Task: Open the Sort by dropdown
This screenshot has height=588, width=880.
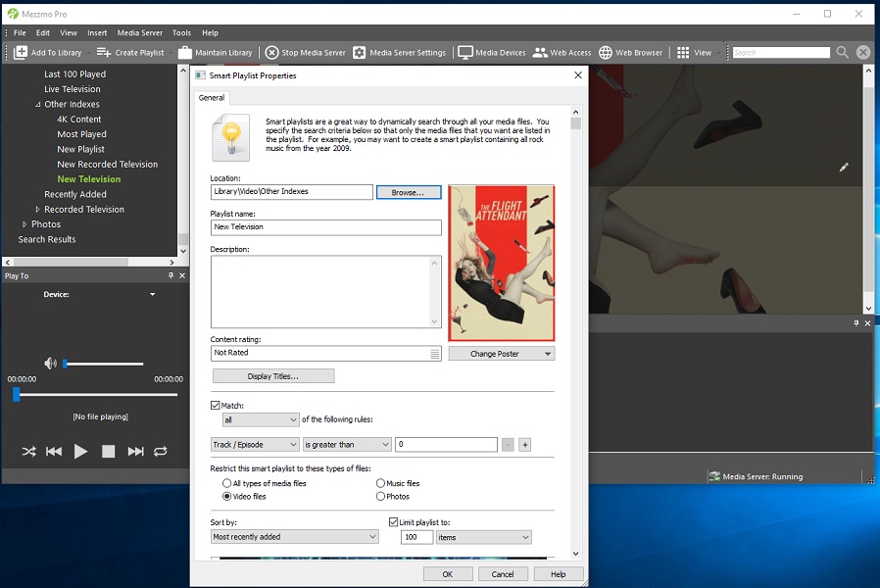Action: click(295, 537)
